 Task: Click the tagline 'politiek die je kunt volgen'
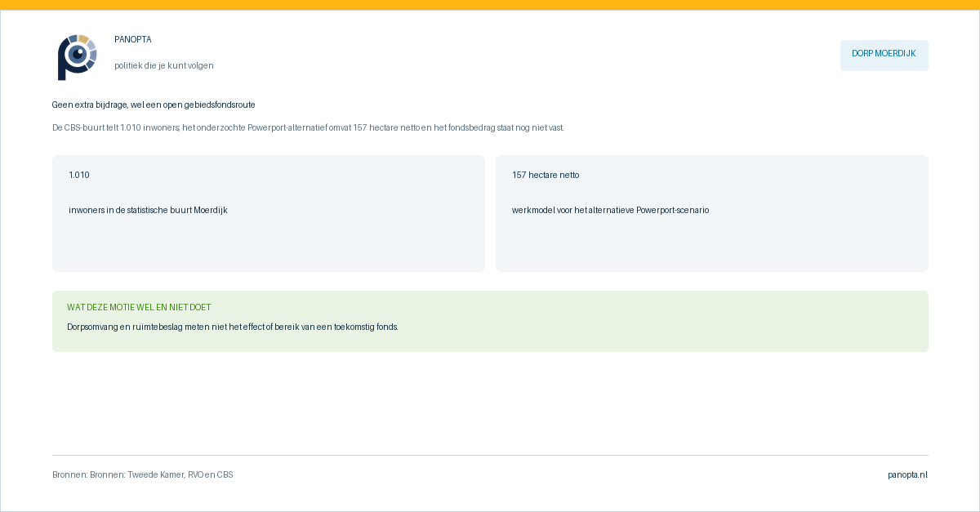pyautogui.click(x=164, y=65)
